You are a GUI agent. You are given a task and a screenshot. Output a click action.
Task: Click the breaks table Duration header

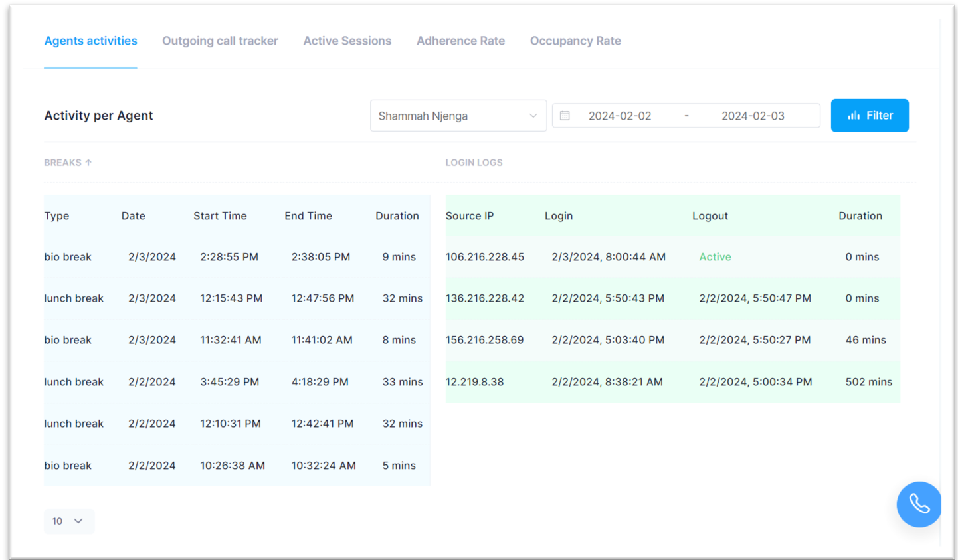click(397, 216)
